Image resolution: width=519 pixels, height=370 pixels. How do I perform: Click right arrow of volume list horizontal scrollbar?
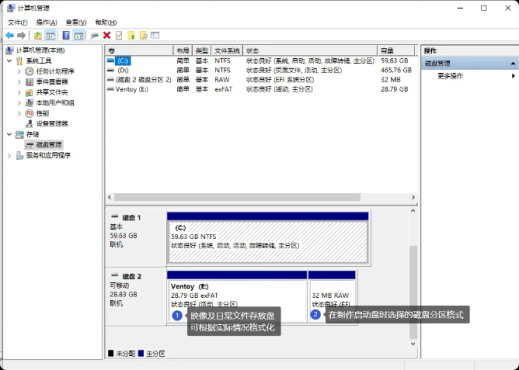tap(413, 197)
